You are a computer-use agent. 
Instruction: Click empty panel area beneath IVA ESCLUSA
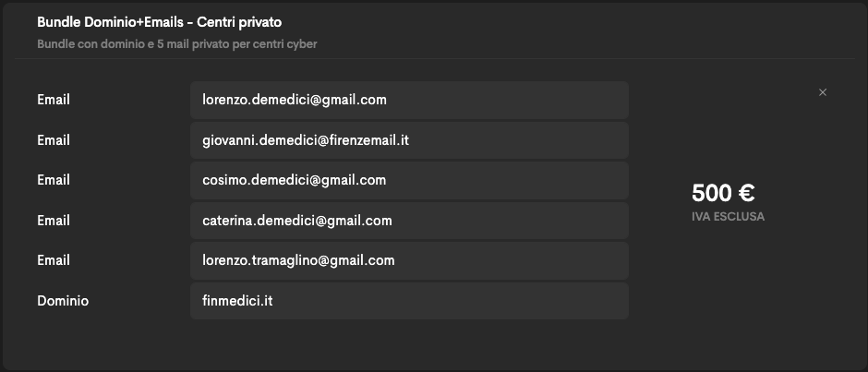pos(728,286)
